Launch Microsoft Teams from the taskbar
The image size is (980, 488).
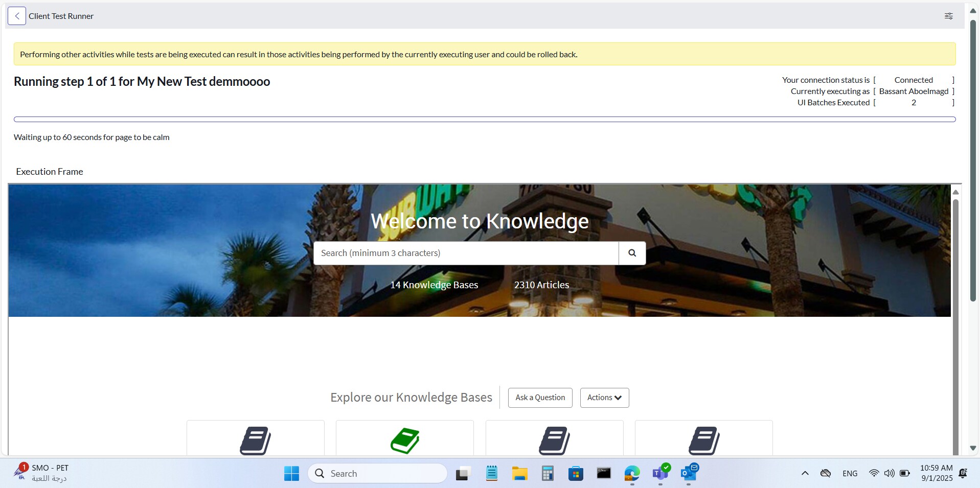pyautogui.click(x=660, y=473)
